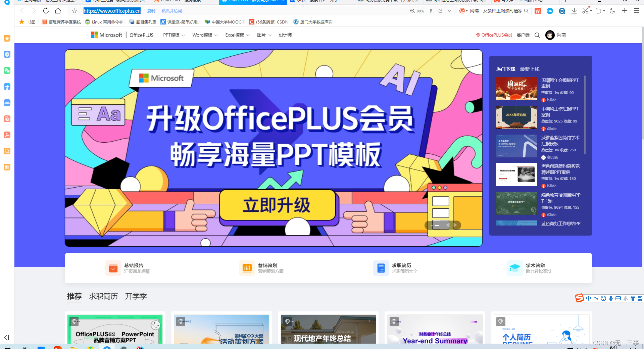Select the 推荐 tab
The image size is (644, 349).
[74, 296]
